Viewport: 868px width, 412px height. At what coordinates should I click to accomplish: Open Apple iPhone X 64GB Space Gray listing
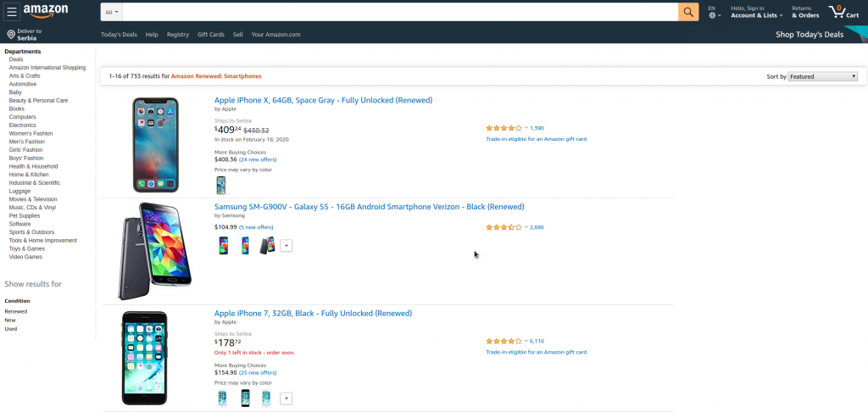(x=323, y=100)
